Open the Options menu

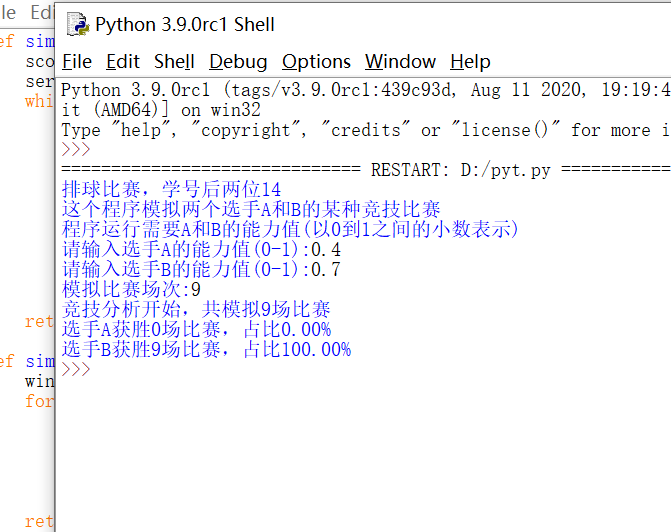(x=316, y=62)
